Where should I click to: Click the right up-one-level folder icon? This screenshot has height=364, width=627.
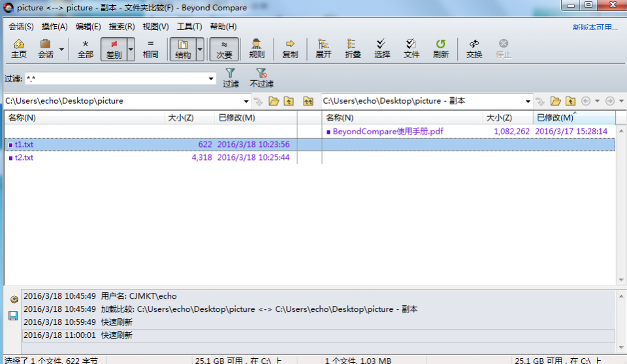tap(571, 101)
